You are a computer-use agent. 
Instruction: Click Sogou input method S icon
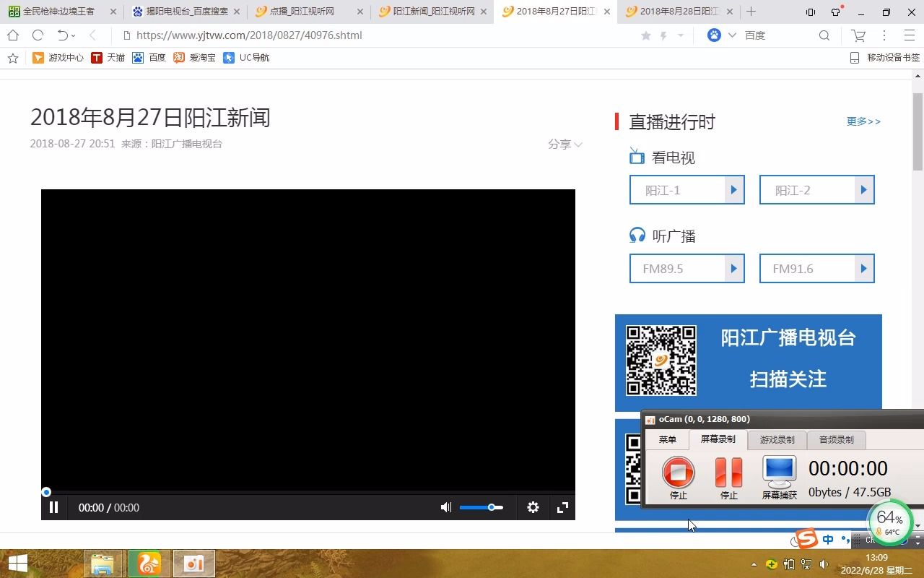806,539
